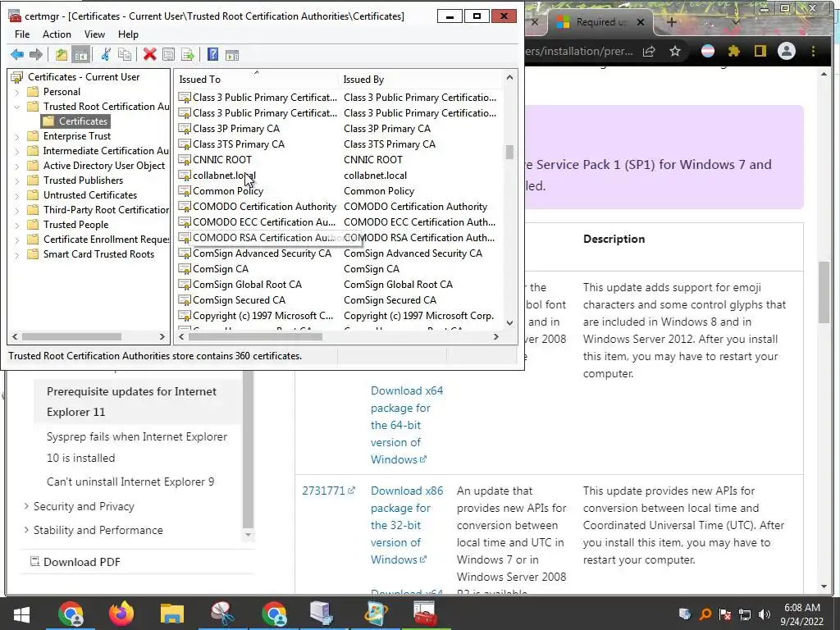840x630 pixels.
Task: Open the View menu
Action: 94,34
